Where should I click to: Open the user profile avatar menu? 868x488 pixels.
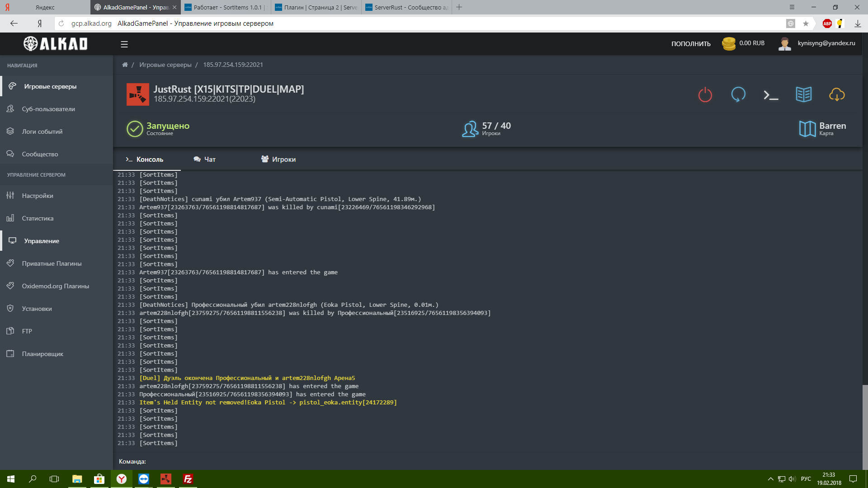click(x=785, y=44)
